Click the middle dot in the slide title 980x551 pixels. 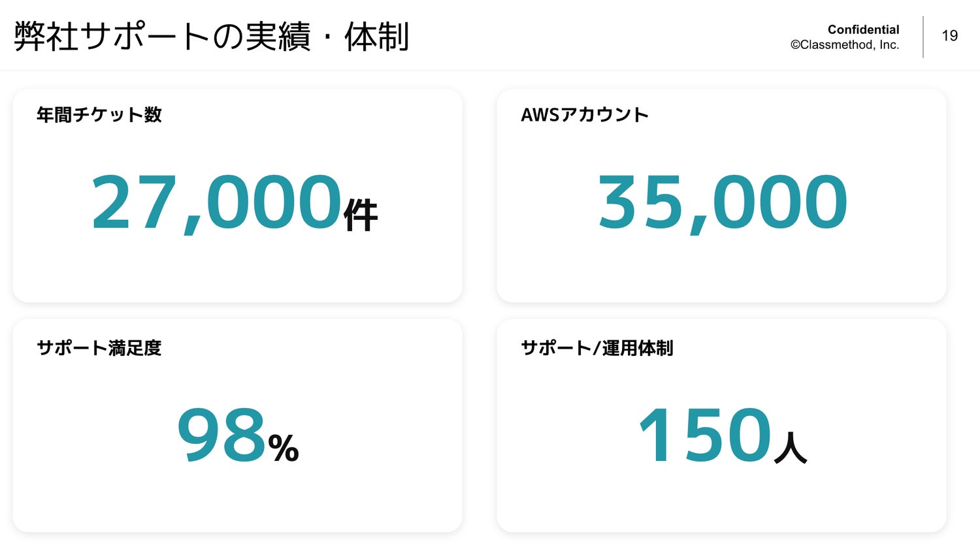(x=327, y=38)
